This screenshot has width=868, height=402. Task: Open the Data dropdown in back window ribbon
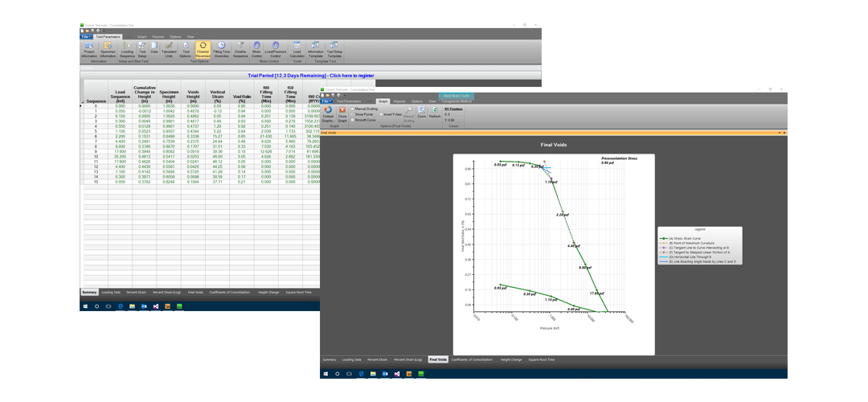pyautogui.click(x=154, y=49)
